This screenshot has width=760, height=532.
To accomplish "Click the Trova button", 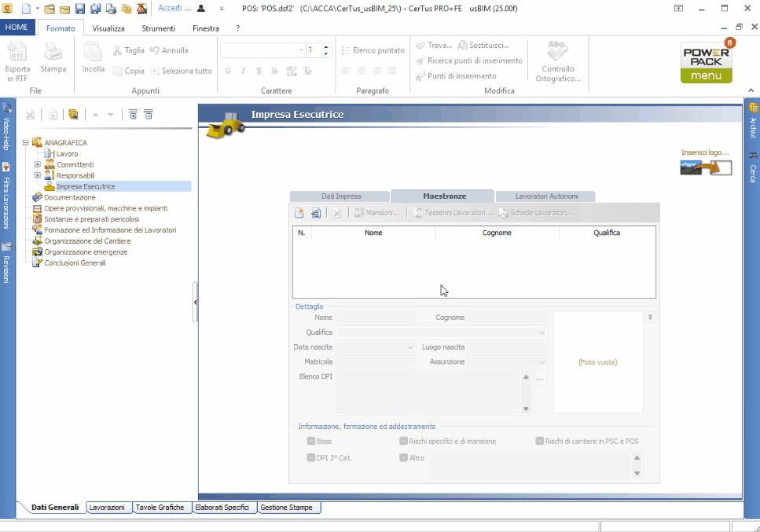I will 435,46.
